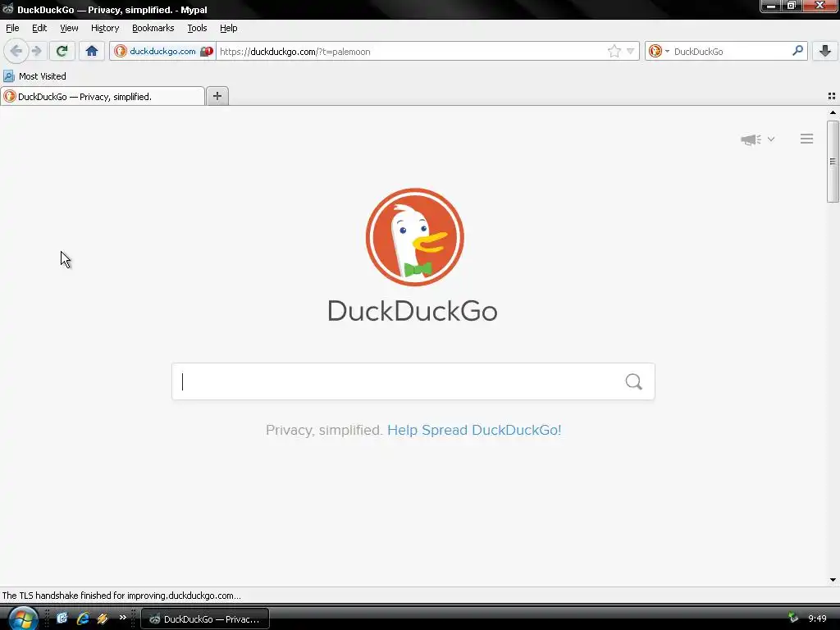The image size is (840, 630).
Task: Reload the current page
Action: [62, 52]
